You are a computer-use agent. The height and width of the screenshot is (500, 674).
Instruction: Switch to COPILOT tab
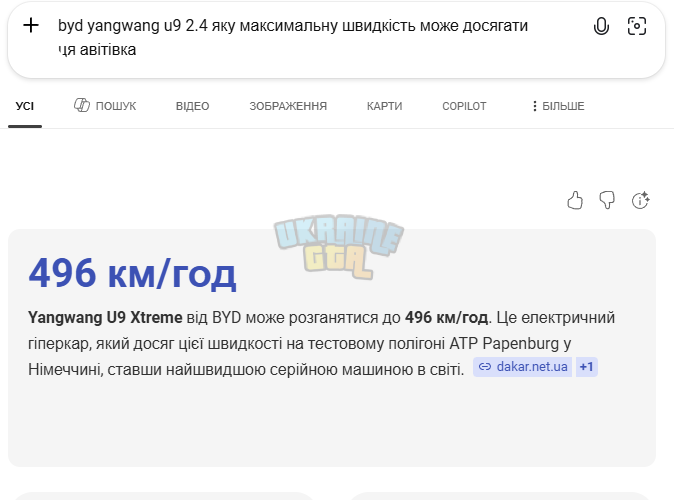click(464, 106)
